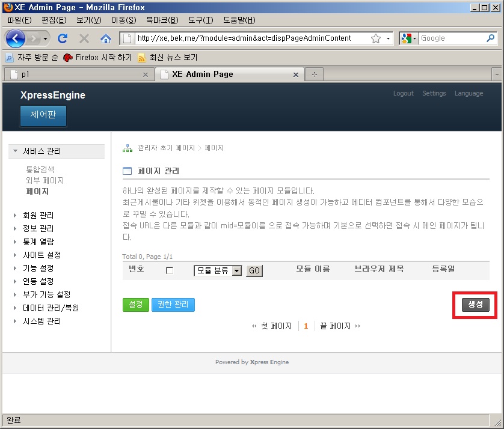Viewport: 504px width, 429px height.
Task: Click the XpressEngine logo title
Action: (53, 95)
